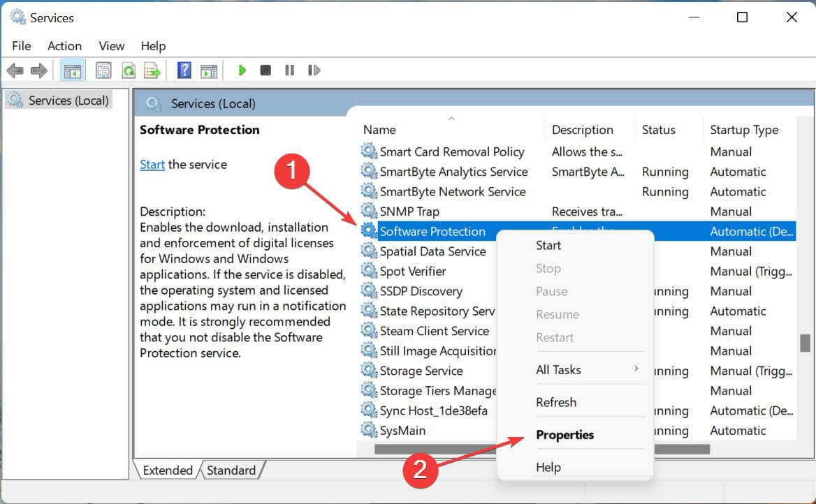816x504 pixels.
Task: Select the Software Protection service name
Action: 432,231
